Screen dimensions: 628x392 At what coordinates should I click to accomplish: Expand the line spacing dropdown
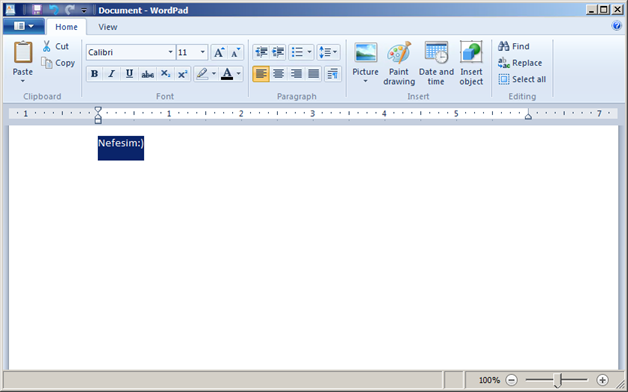(x=328, y=52)
